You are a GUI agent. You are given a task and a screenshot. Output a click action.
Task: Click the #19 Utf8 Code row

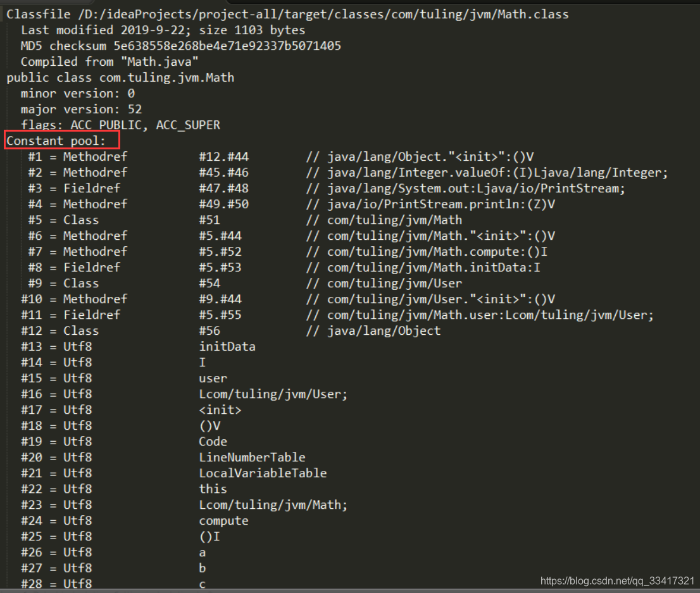pyautogui.click(x=123, y=442)
